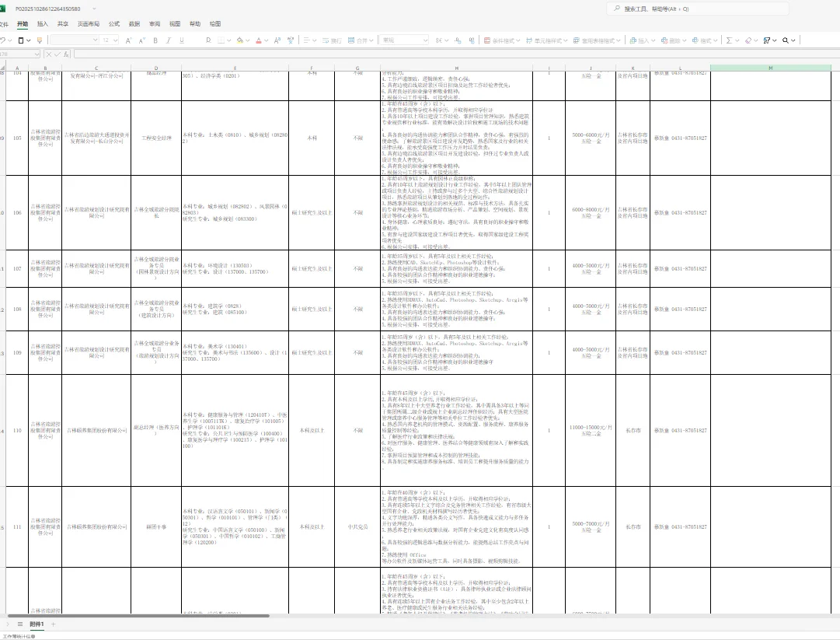Click the clear eraser icon
Viewport: 840px width, 640px height.
pyautogui.click(x=748, y=40)
